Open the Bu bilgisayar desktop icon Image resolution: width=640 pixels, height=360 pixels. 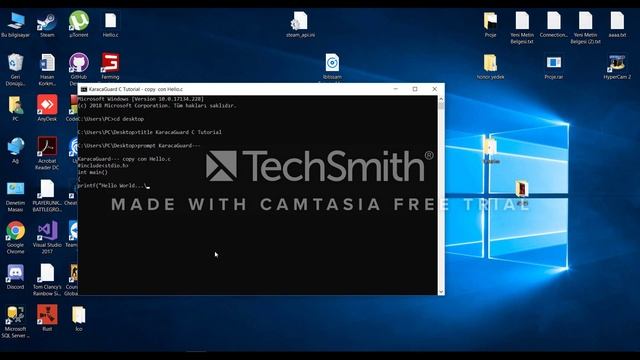click(x=16, y=25)
